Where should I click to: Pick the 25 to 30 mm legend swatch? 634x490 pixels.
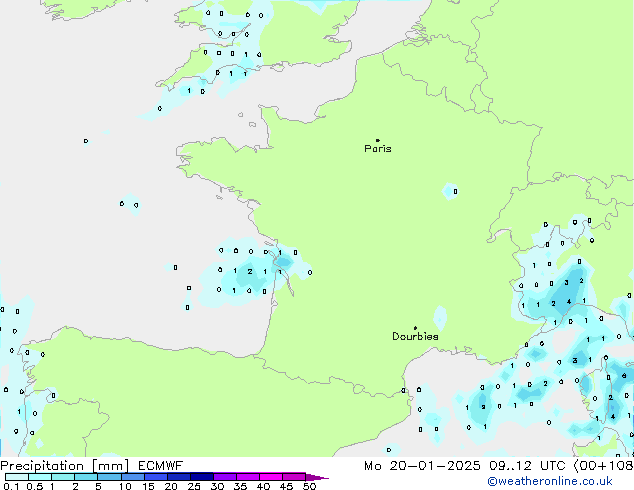click(202, 477)
